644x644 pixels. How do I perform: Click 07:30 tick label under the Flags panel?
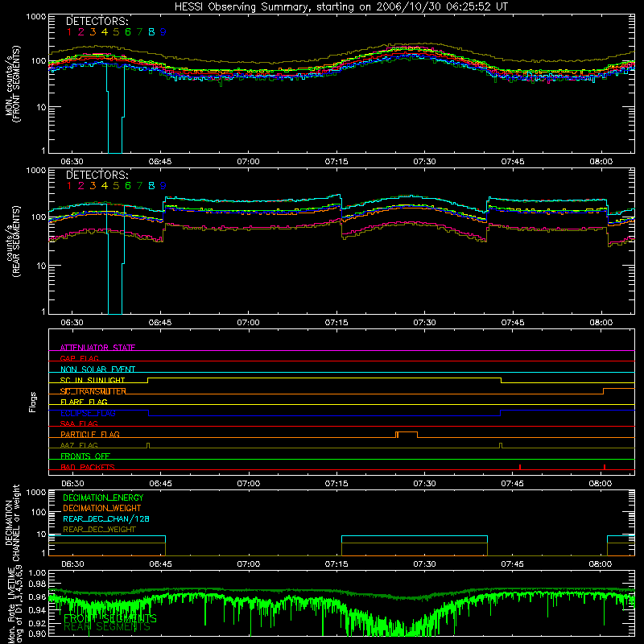(x=424, y=483)
